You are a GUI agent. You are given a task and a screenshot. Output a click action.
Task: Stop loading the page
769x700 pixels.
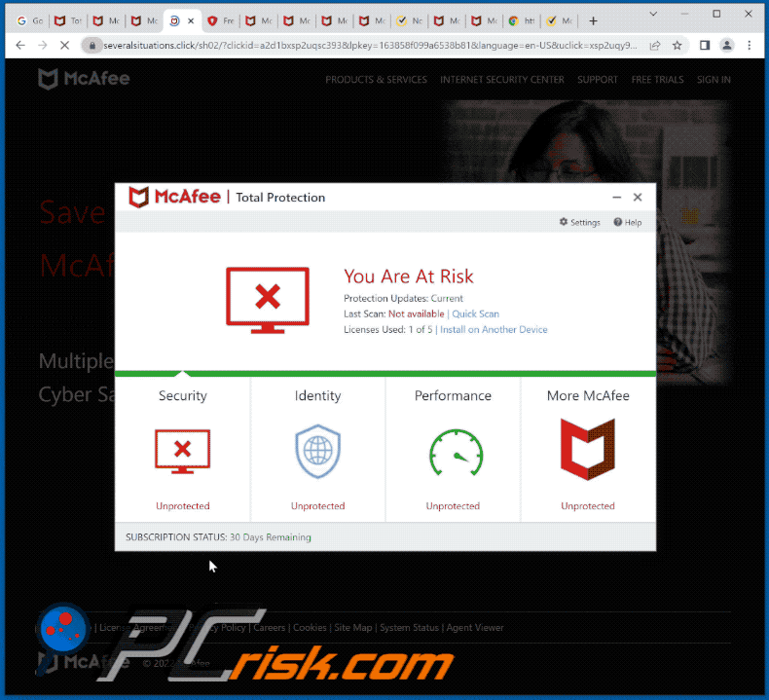(65, 45)
